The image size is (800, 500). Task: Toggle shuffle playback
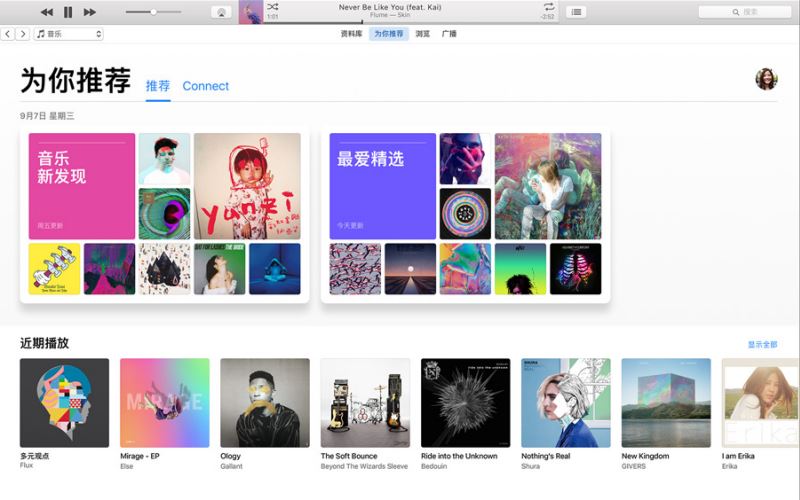pos(273,7)
